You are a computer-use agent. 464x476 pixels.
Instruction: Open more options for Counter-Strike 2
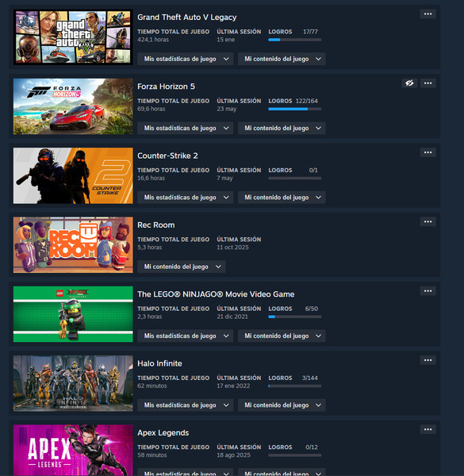[x=428, y=152]
